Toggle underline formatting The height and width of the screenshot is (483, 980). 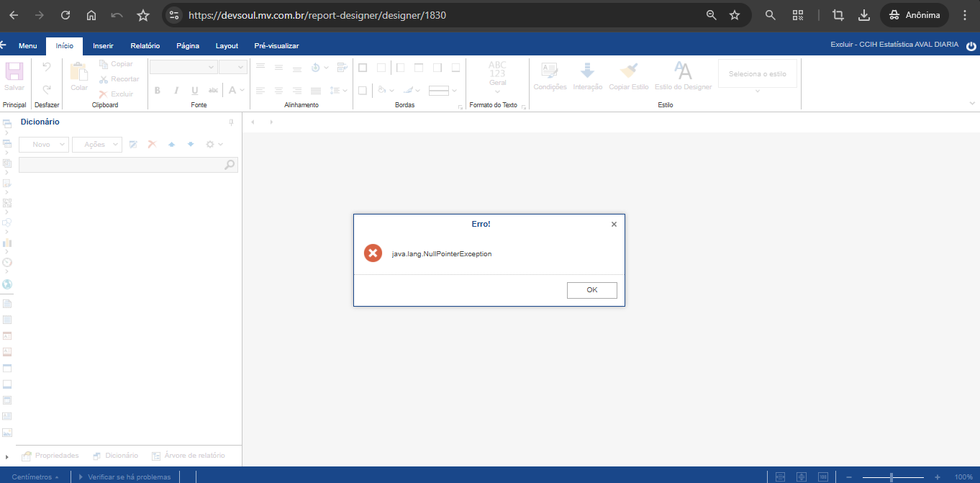[x=194, y=91]
